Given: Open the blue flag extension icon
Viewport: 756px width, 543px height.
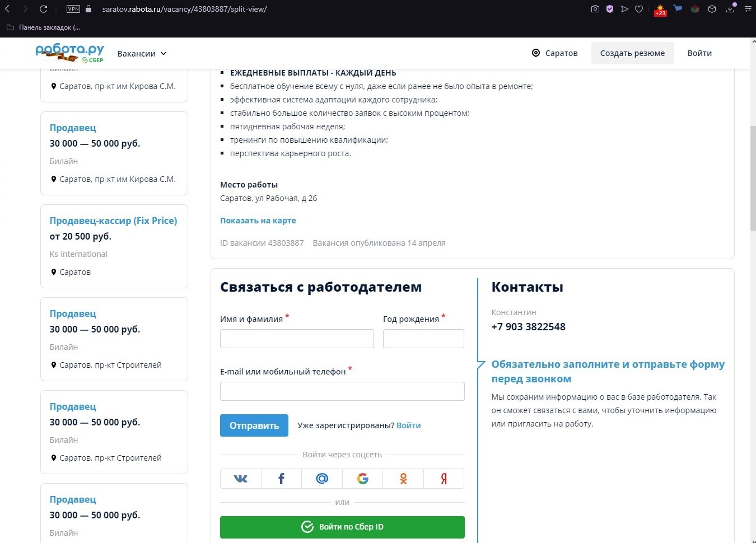Looking at the screenshot, I should 678,9.
